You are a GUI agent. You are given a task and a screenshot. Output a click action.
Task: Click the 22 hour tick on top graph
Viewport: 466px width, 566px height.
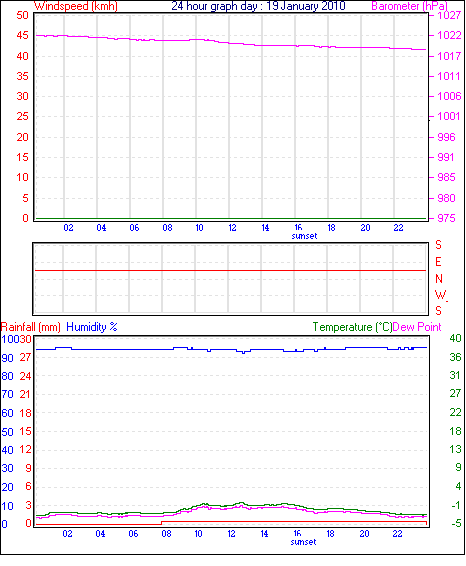coord(398,228)
